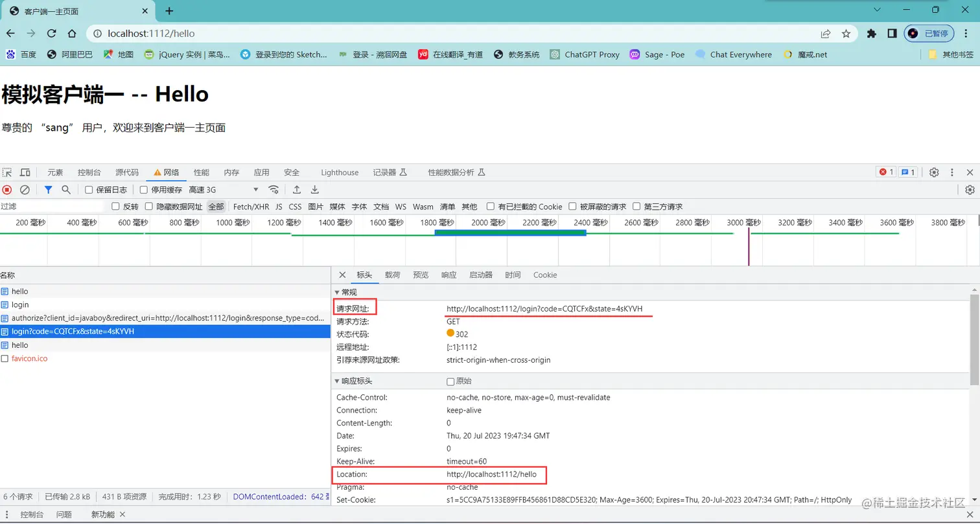Enable 有已拦截的 Cookie checkbox
The width and height of the screenshot is (980, 524).
click(491, 207)
